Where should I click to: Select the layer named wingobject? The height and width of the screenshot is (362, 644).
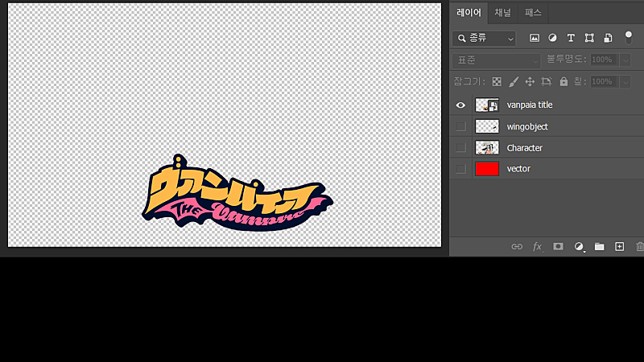(x=527, y=127)
